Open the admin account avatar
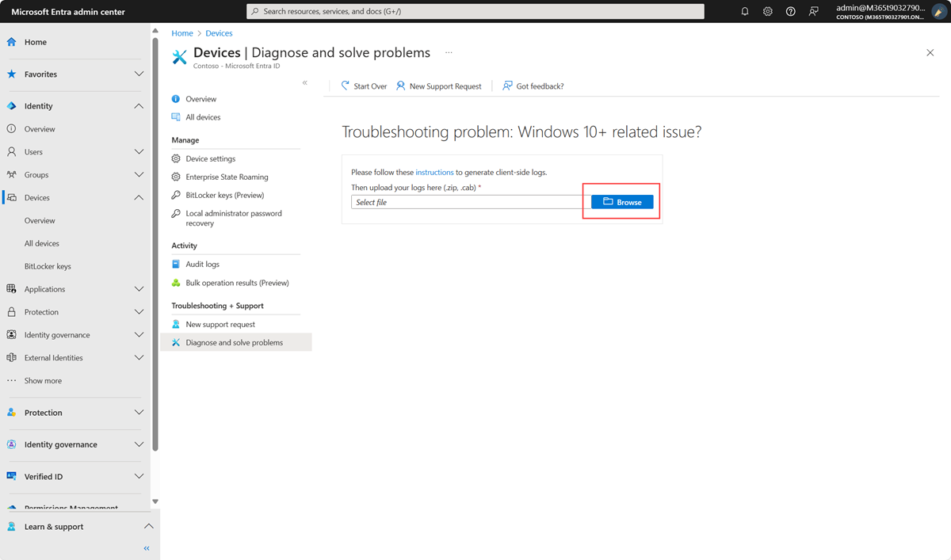The width and height of the screenshot is (951, 560). coord(938,11)
